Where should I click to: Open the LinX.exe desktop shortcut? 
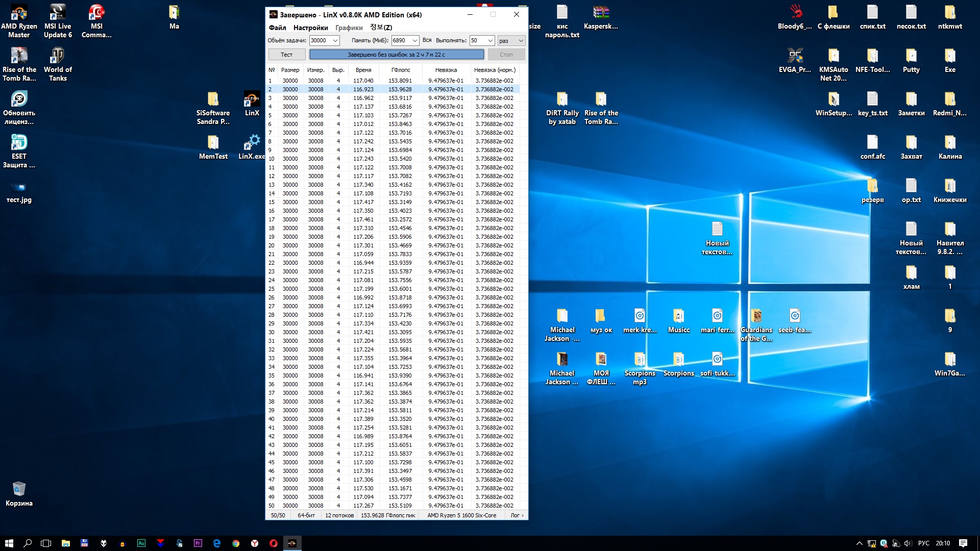coord(252,146)
